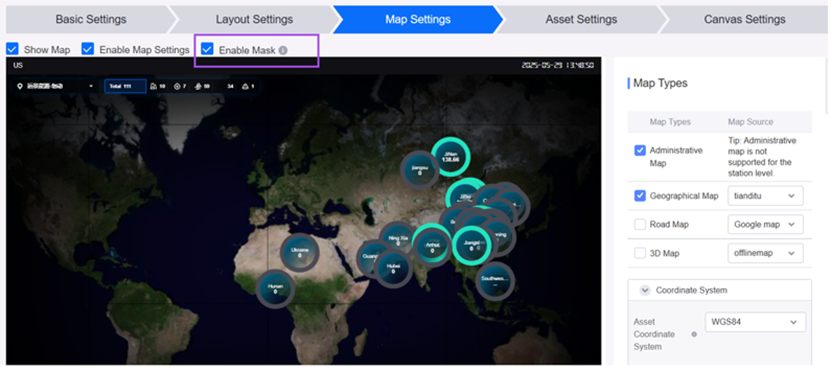Click the Administrative map tip text
831x371 pixels.
click(762, 157)
